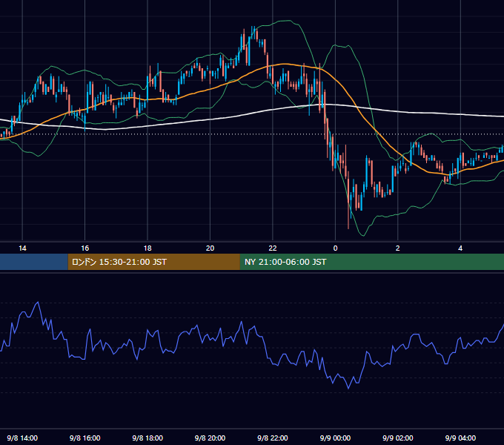Click the 9/8 18:00 time axis label
The height and width of the screenshot is (445, 504).
pos(147,438)
